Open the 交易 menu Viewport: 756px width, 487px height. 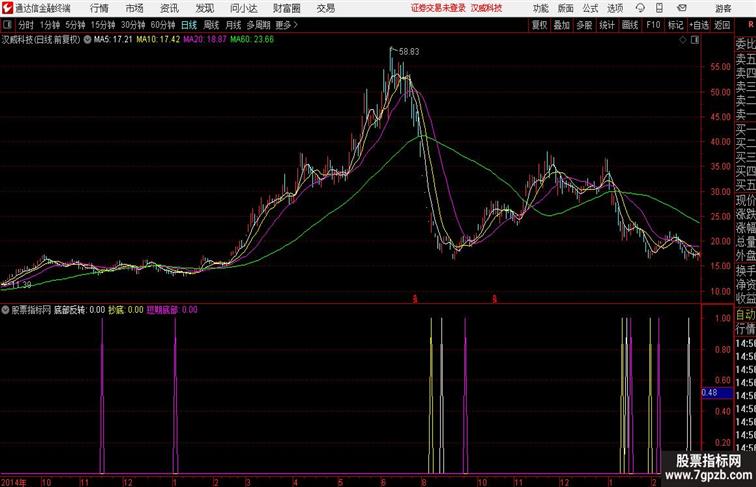coord(326,8)
